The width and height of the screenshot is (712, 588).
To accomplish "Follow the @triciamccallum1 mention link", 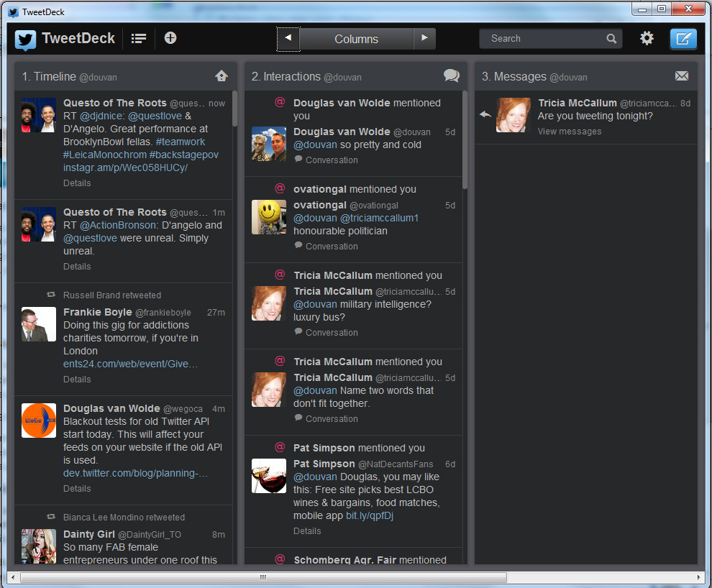I will (379, 219).
